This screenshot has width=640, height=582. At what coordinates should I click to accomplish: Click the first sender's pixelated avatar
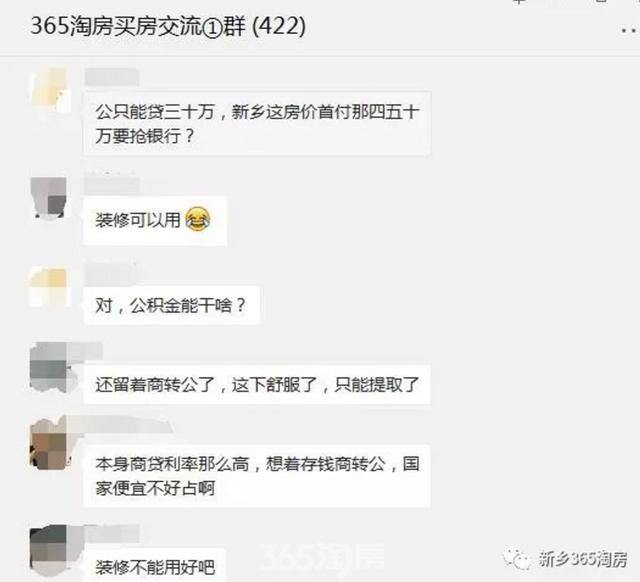coord(49,91)
